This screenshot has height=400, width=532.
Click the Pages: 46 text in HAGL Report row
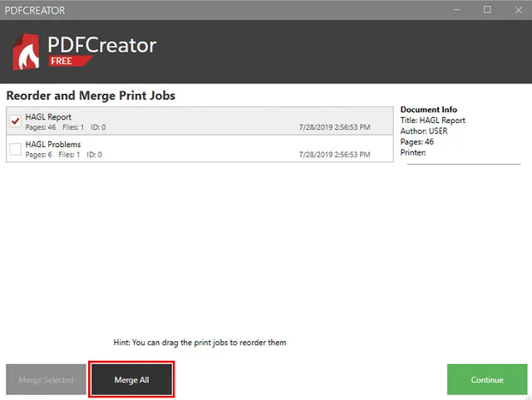tap(41, 127)
